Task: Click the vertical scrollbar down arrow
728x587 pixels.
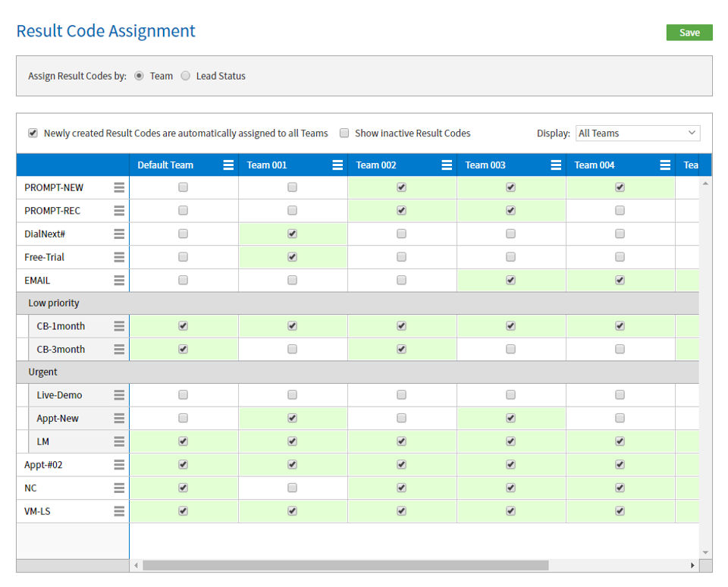Action: point(706,552)
